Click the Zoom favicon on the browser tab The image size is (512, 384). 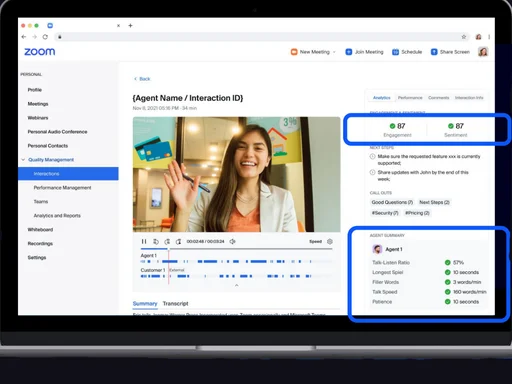pyautogui.click(x=50, y=25)
